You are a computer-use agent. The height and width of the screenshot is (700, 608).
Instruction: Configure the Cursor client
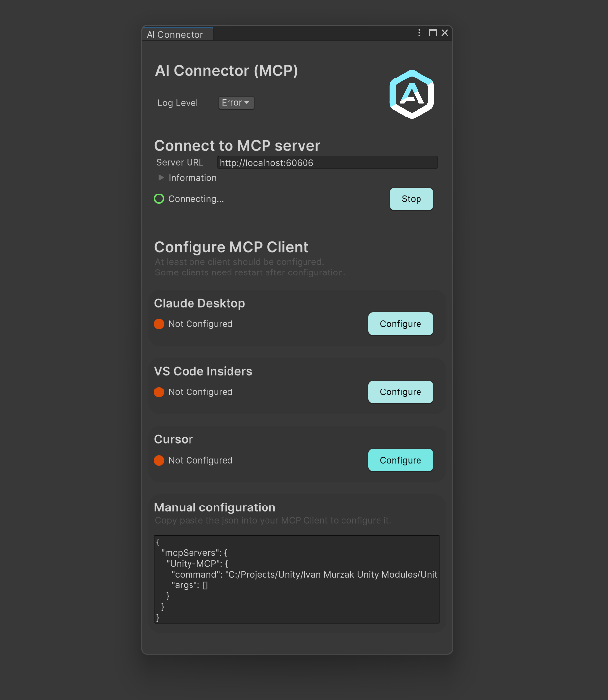[400, 460]
